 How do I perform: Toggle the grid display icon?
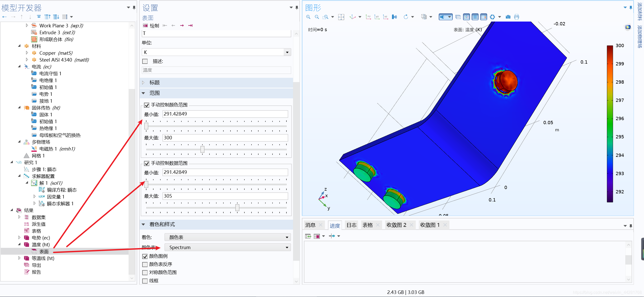point(475,17)
